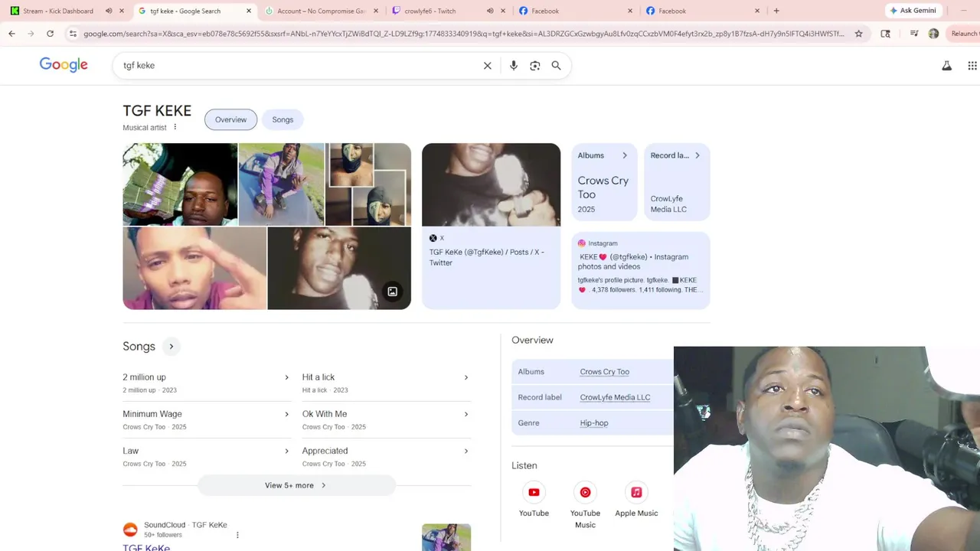Open CrowLyfe Media LLC link
The image size is (980, 551).
[615, 397]
